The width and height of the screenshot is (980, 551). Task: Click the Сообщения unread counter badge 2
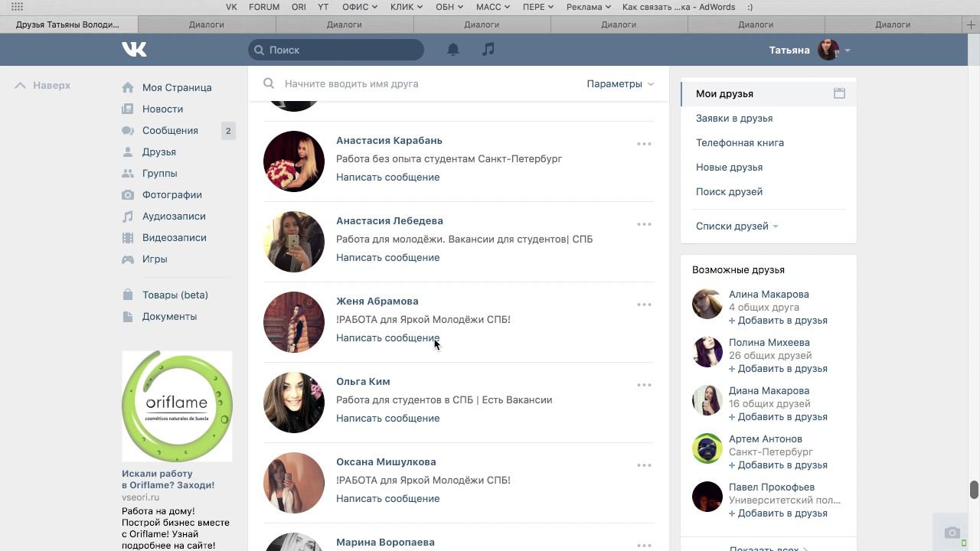pyautogui.click(x=228, y=131)
